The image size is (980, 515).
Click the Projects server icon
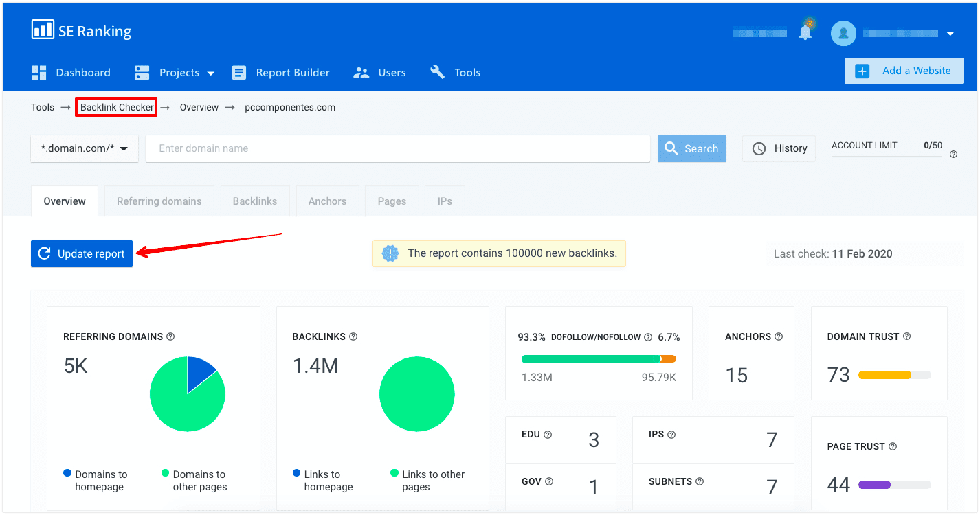(x=142, y=73)
